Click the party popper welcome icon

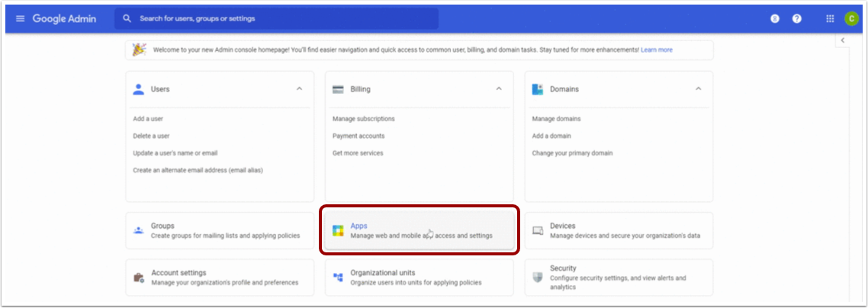pos(139,50)
